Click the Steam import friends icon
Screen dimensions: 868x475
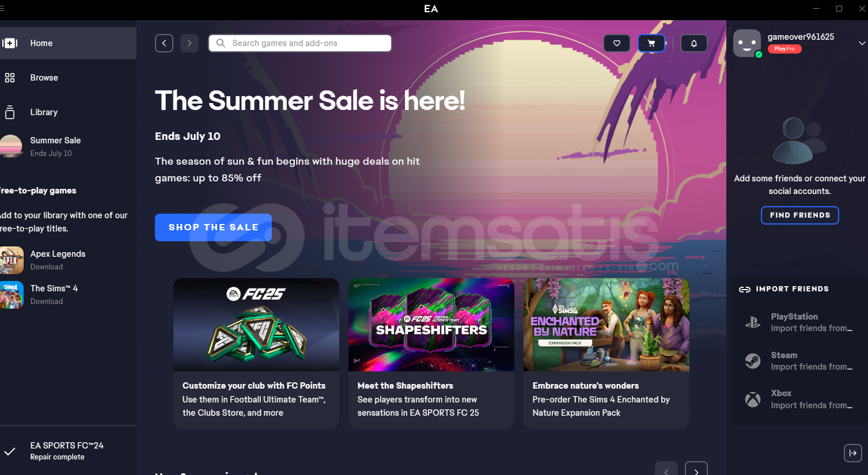753,361
